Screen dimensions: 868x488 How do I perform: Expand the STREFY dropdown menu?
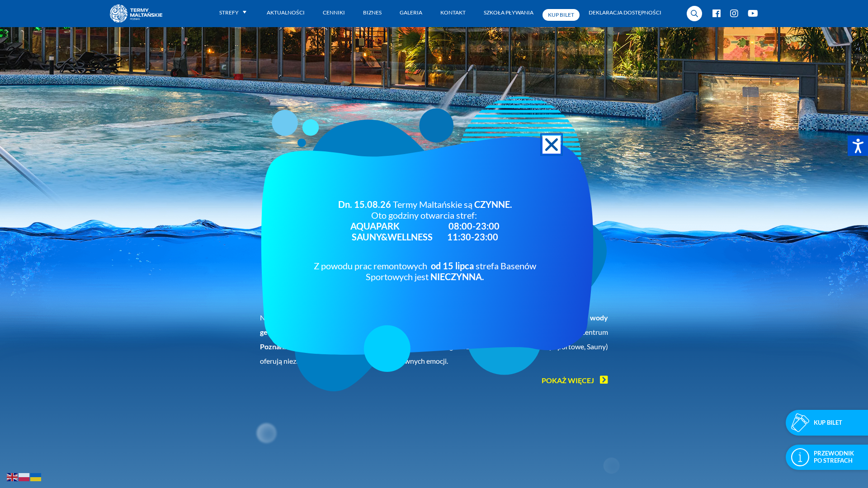(x=233, y=13)
